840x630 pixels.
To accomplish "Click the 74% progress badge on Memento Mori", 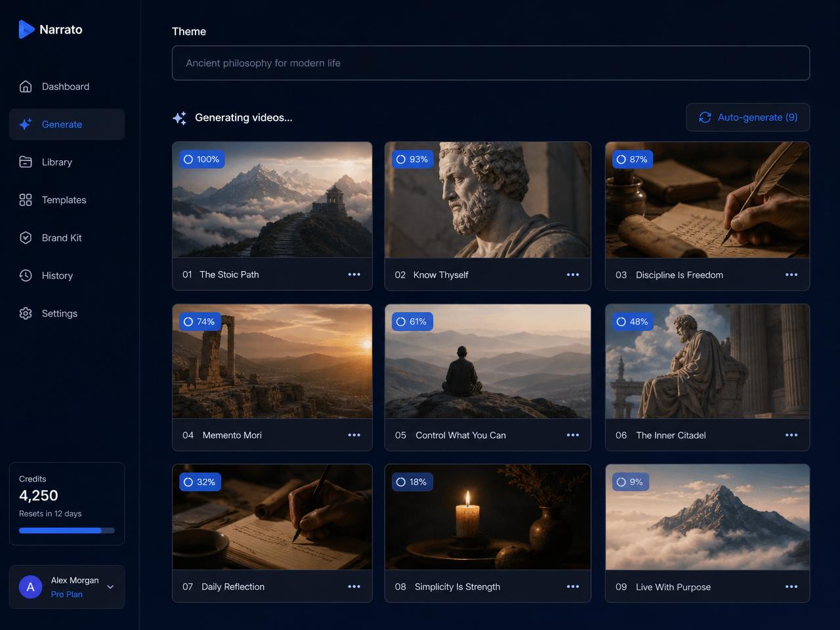I will point(200,322).
